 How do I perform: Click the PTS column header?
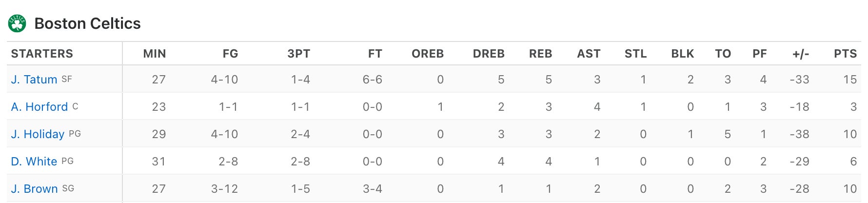click(845, 54)
